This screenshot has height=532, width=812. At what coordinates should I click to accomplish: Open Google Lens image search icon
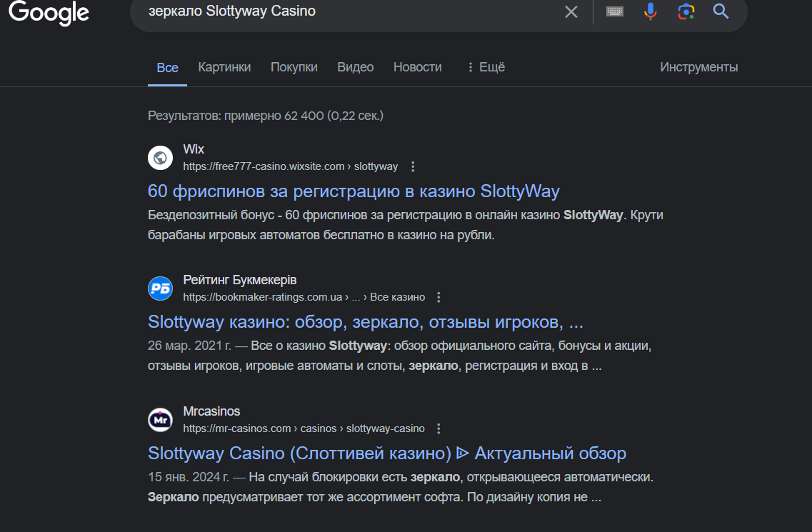[686, 11]
